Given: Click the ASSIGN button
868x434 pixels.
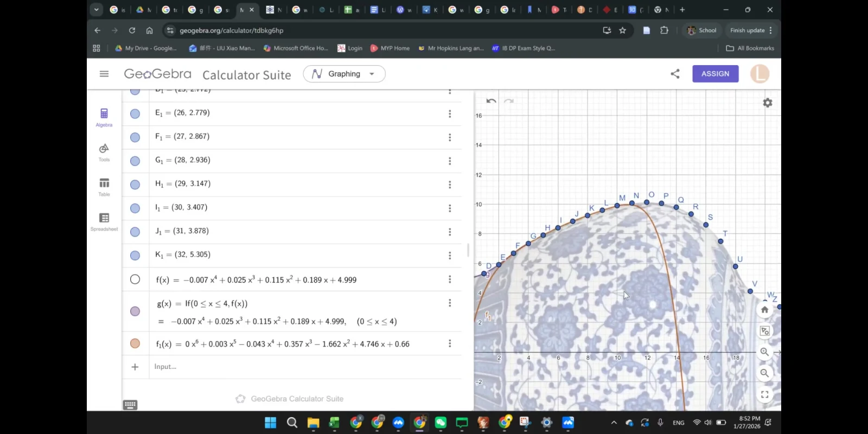Looking at the screenshot, I should (x=715, y=74).
